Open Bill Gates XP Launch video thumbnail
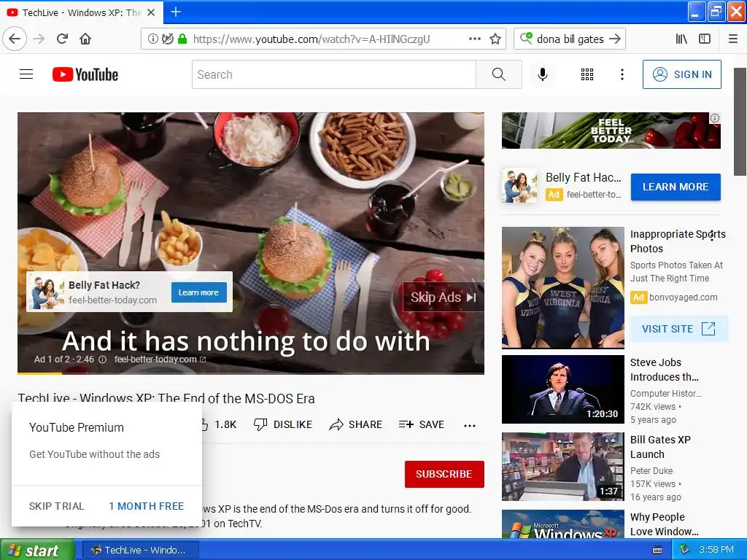Viewport: 747px width, 560px height. (563, 466)
